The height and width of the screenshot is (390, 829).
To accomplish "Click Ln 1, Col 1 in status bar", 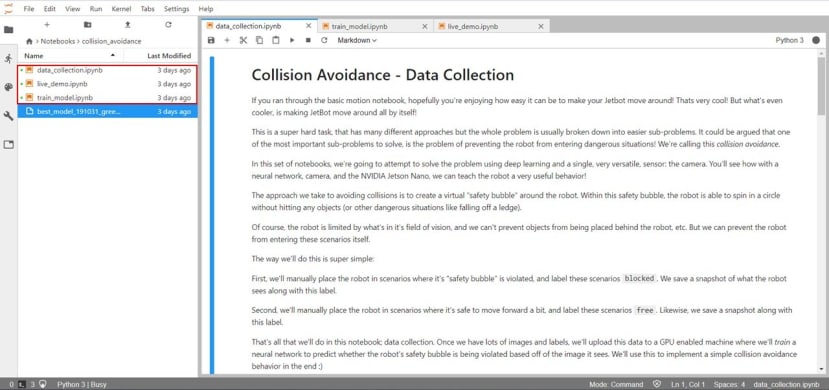I will coord(687,384).
